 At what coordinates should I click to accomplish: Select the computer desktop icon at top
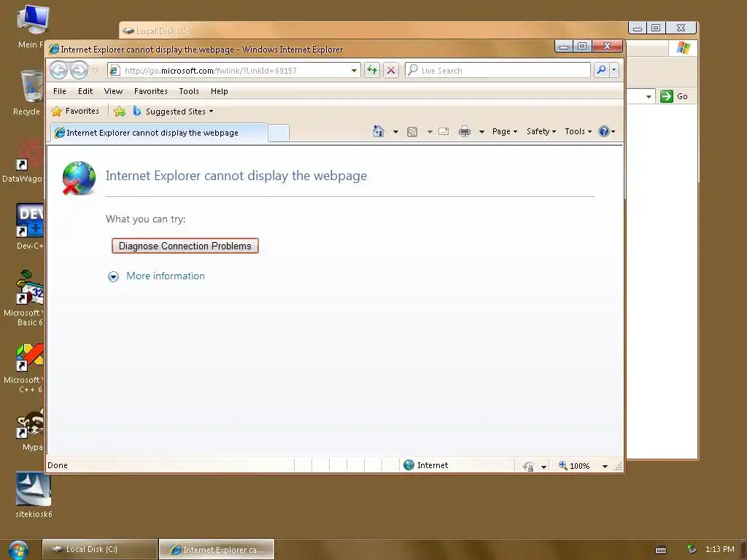[x=31, y=26]
